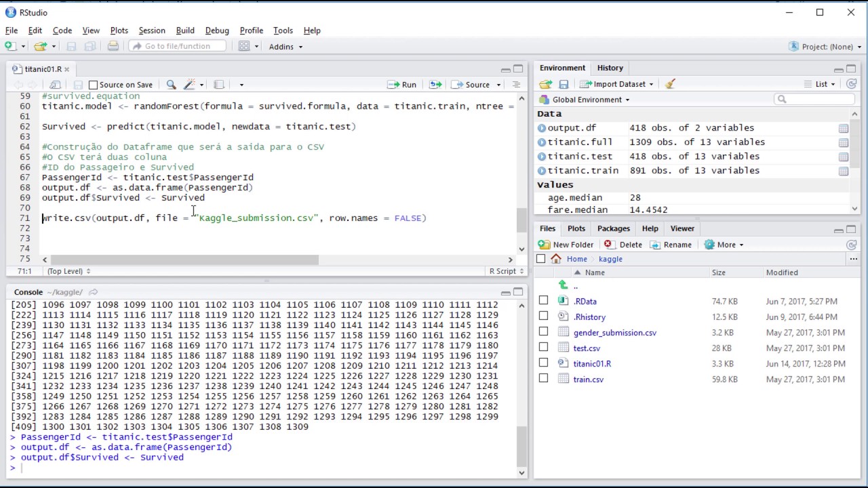Open the Tools menu
This screenshot has height=488, width=868.
pos(283,30)
